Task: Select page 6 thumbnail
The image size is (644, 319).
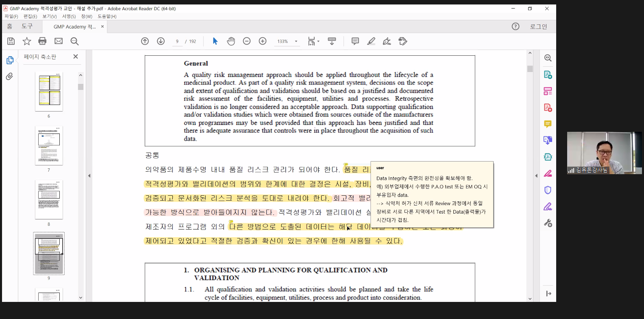Action: tap(49, 92)
